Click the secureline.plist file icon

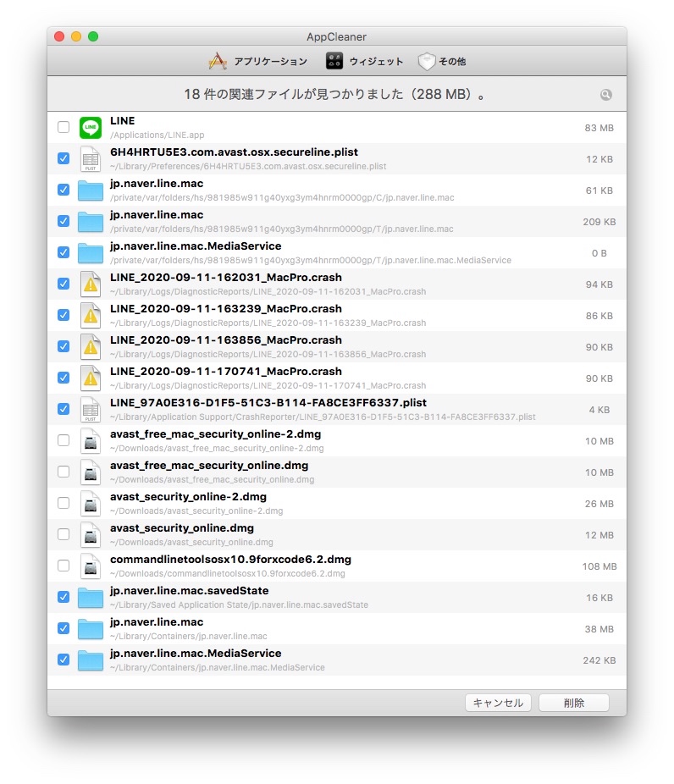point(91,159)
